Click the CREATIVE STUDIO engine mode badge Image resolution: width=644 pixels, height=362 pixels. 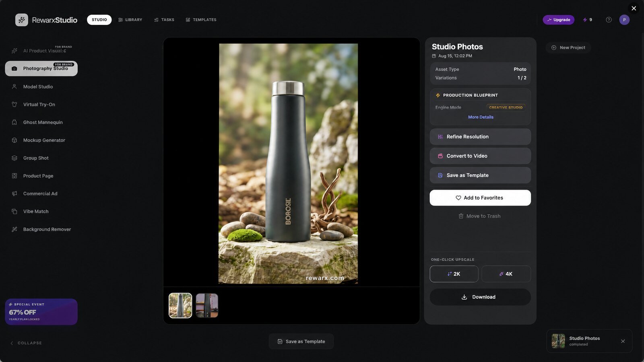(506, 107)
